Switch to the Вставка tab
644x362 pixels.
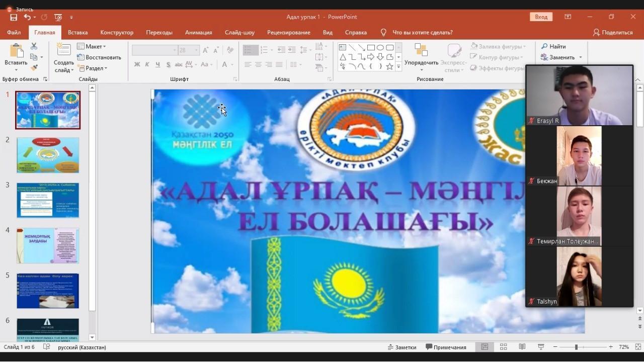[x=77, y=32]
